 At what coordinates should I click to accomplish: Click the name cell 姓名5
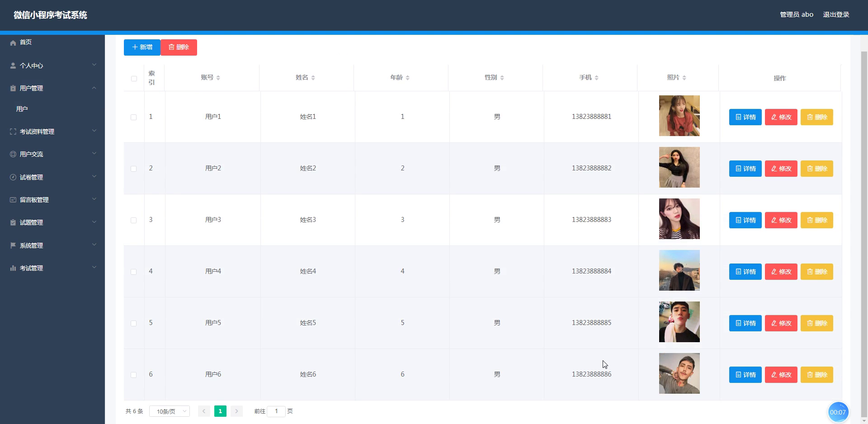[308, 323]
